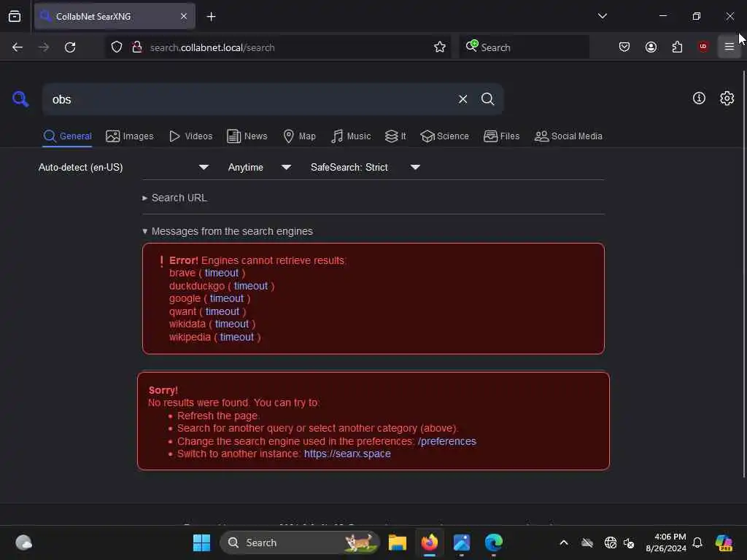Click the page vertical scrollbar
This screenshot has width=747, height=560.
click(743, 274)
